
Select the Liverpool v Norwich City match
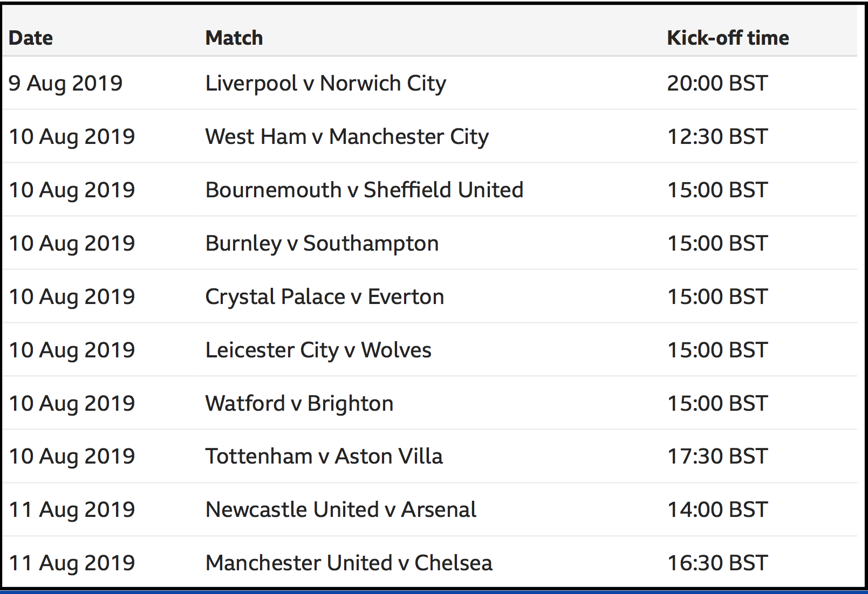point(326,84)
